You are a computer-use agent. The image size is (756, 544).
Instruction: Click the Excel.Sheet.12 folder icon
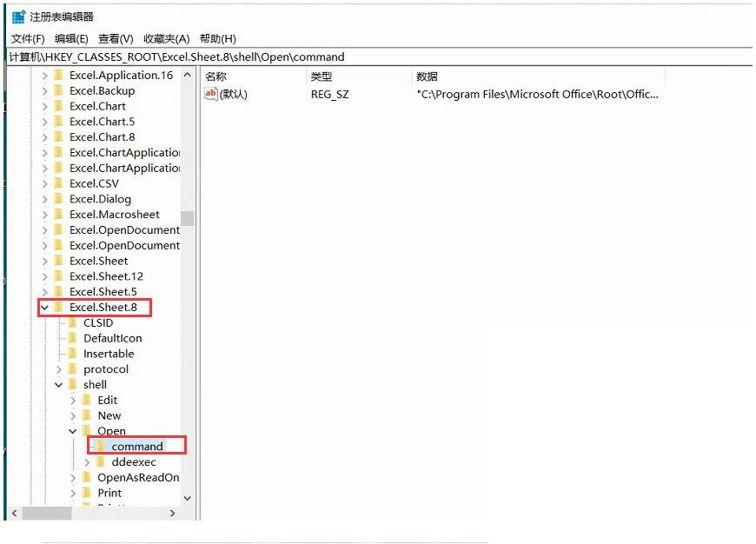[x=59, y=275]
